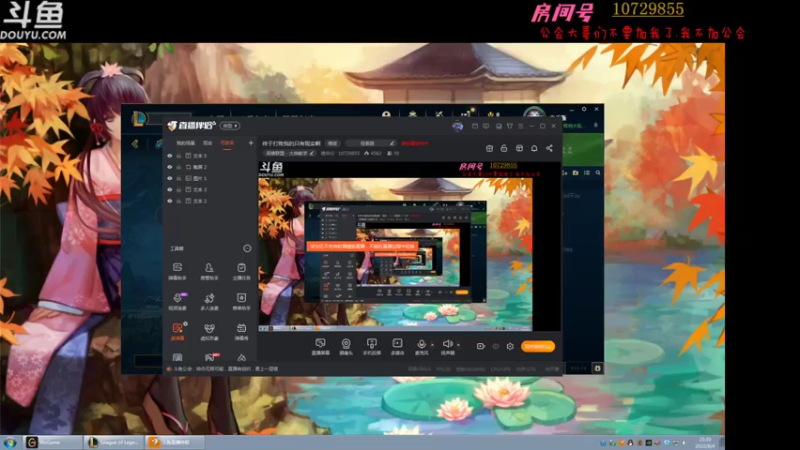The height and width of the screenshot is (450, 800).
Task: Click the room number 10729855 in info bar
Action: tap(349, 153)
